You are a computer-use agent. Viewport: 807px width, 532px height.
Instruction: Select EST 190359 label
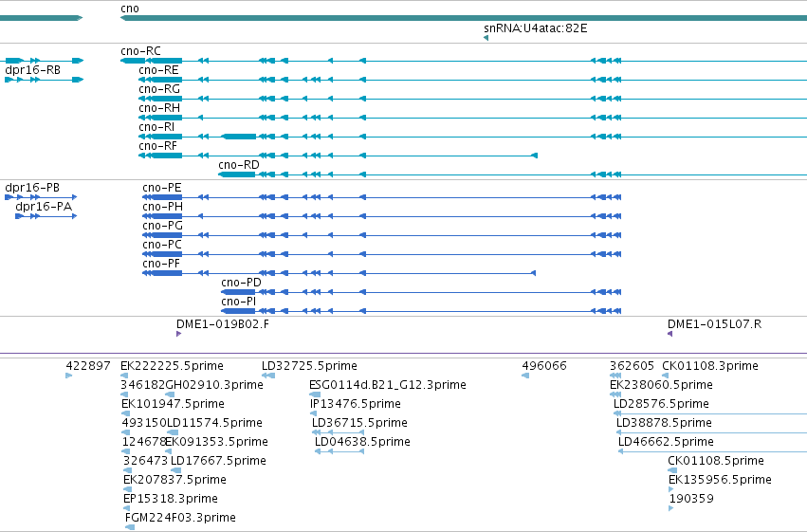point(691,499)
